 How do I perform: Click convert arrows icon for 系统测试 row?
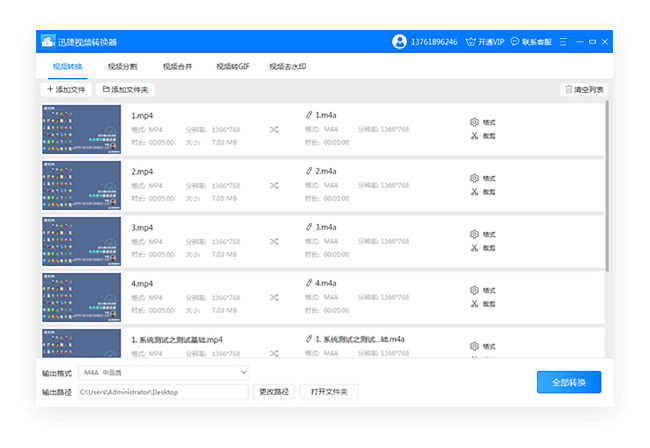[274, 354]
